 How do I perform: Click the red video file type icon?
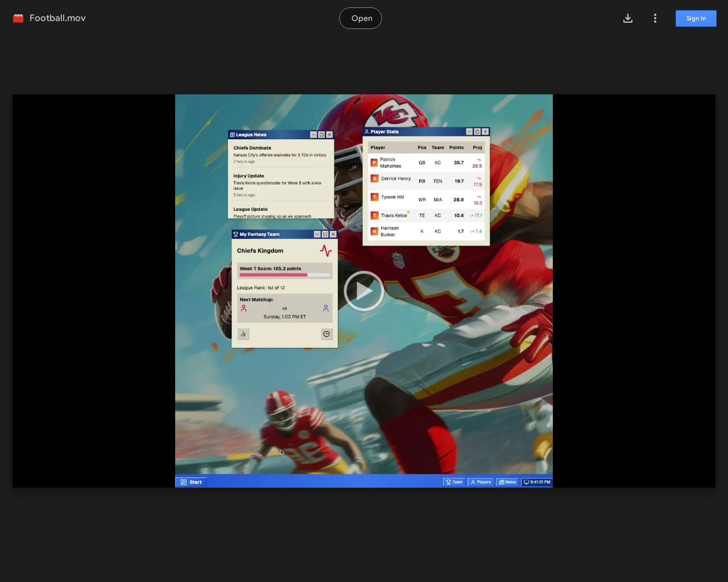coord(18,18)
